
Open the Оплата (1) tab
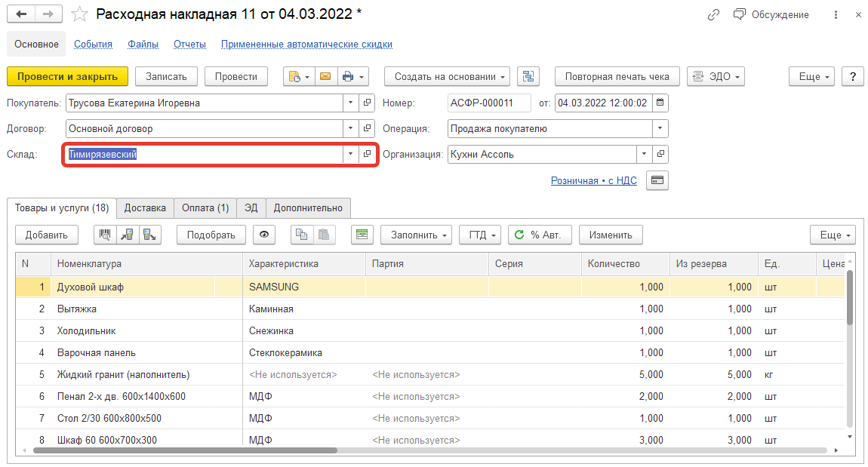tap(205, 208)
